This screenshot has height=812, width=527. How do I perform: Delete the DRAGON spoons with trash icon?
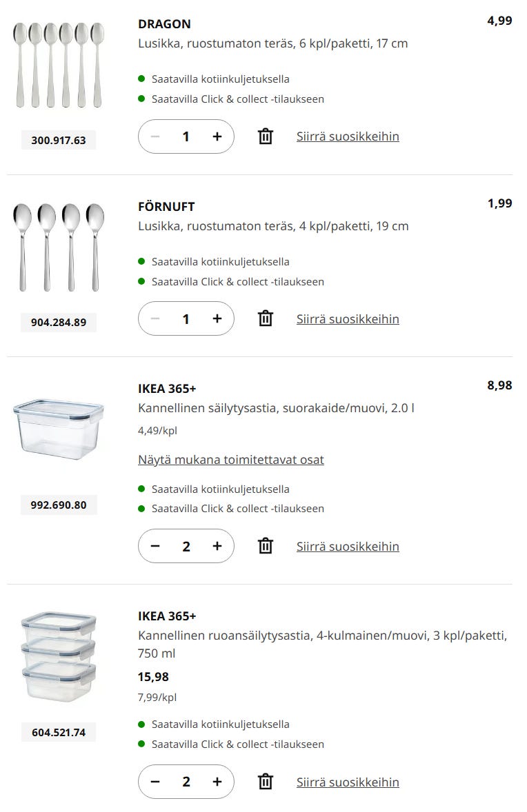(266, 136)
